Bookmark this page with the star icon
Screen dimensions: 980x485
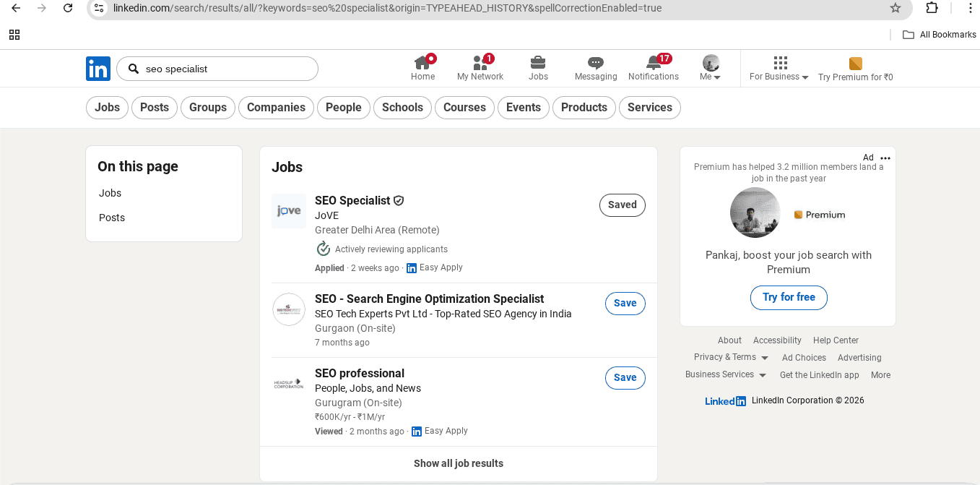tap(896, 8)
